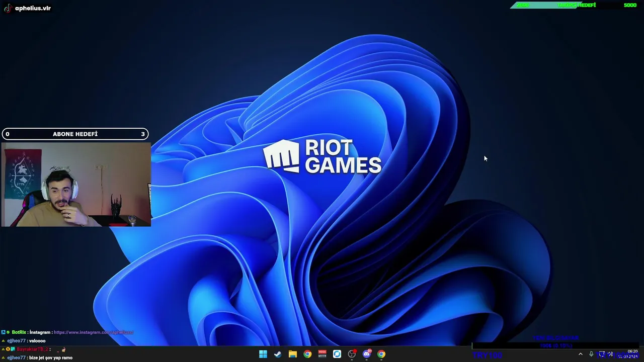
Task: Open Discord with the notification badge
Action: click(367, 354)
